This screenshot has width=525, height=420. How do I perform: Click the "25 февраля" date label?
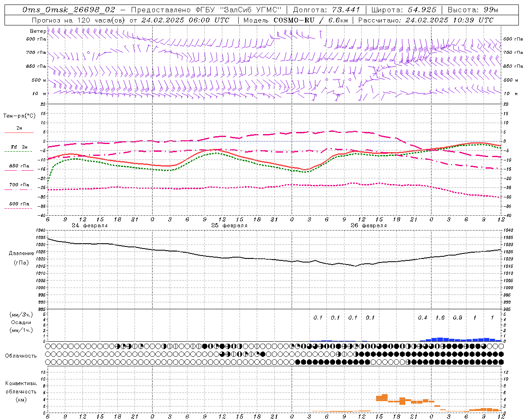click(229, 226)
